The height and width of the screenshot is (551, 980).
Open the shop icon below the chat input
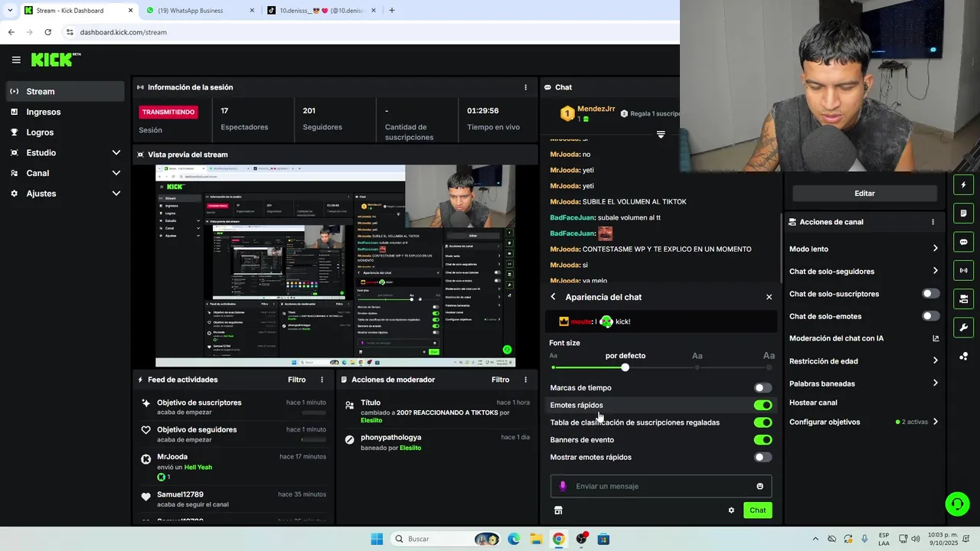pyautogui.click(x=558, y=510)
